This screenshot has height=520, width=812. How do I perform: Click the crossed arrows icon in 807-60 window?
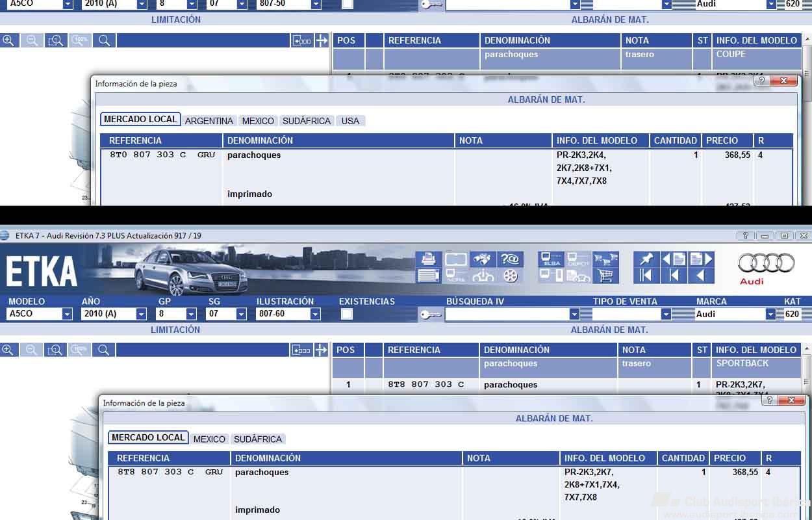click(322, 350)
